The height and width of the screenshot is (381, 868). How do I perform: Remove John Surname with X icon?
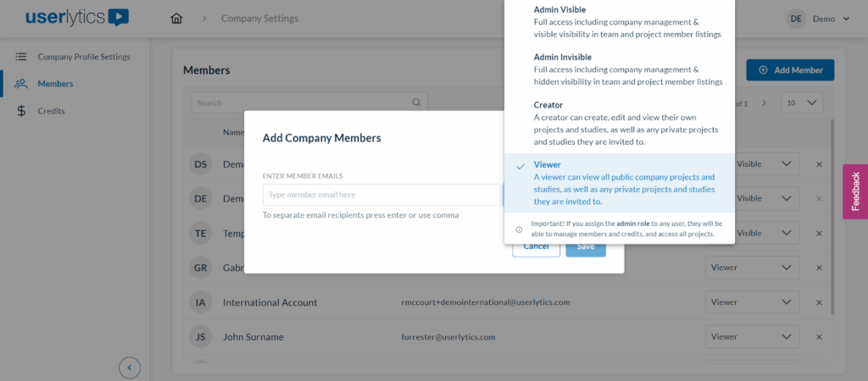pyautogui.click(x=819, y=337)
